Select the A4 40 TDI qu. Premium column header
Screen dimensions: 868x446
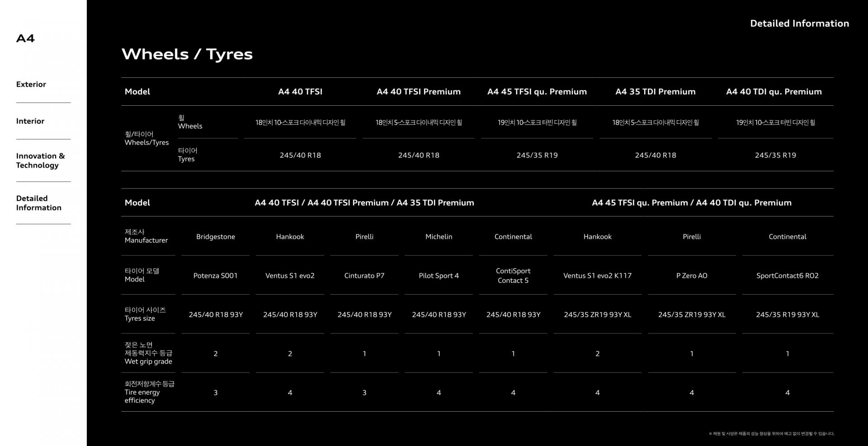[774, 92]
